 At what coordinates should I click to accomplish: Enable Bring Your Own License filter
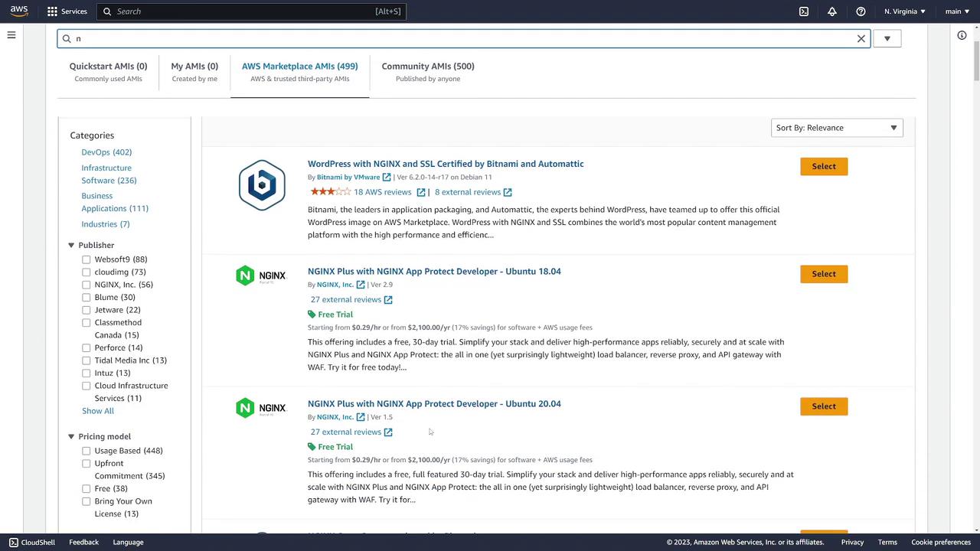pyautogui.click(x=87, y=501)
